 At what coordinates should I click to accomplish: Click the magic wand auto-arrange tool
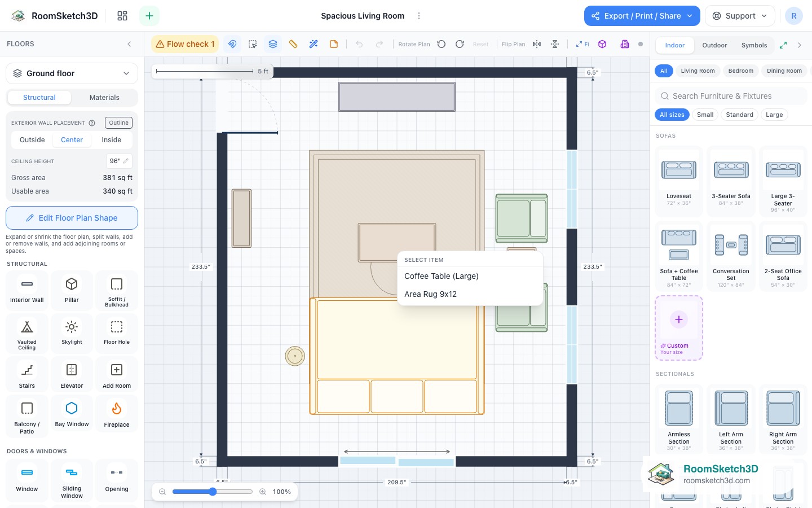click(x=314, y=44)
